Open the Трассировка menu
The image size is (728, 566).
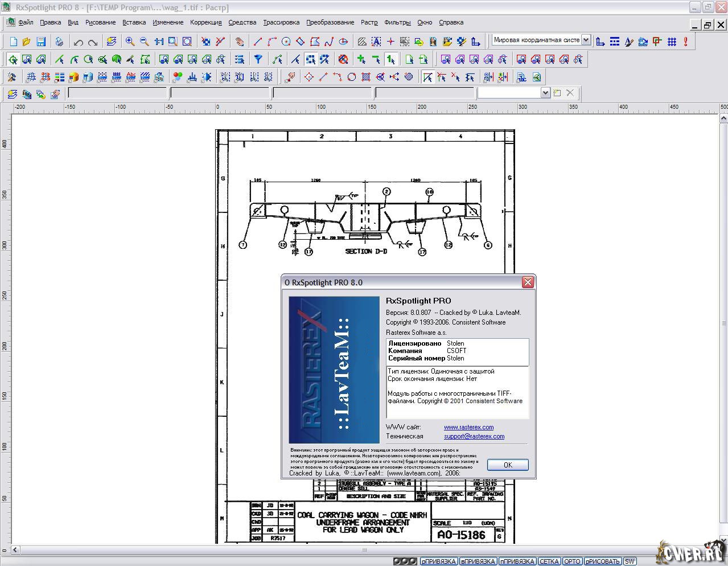coord(281,23)
